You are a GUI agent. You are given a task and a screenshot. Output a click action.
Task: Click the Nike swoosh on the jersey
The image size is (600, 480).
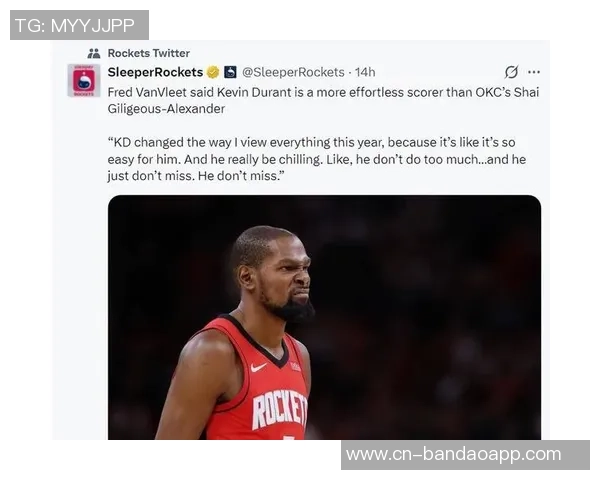click(x=259, y=368)
